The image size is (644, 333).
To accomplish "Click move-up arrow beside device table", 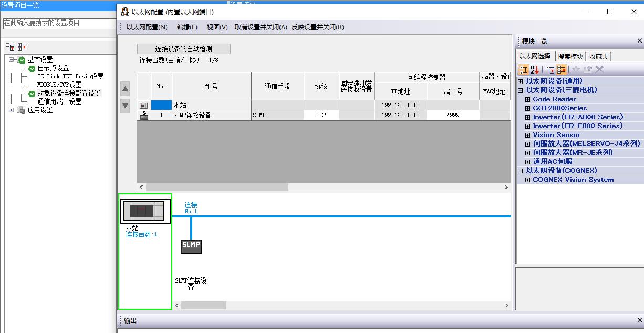I will click(x=126, y=89).
